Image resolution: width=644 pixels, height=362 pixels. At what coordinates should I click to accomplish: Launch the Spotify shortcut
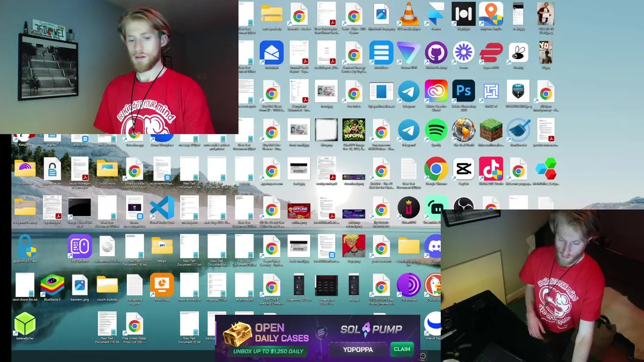click(x=436, y=131)
